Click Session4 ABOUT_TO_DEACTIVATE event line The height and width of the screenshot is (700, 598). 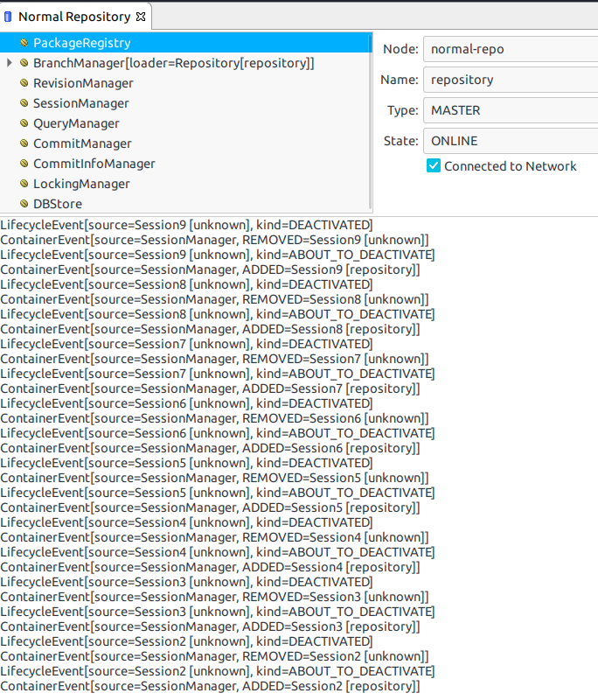[x=218, y=552]
